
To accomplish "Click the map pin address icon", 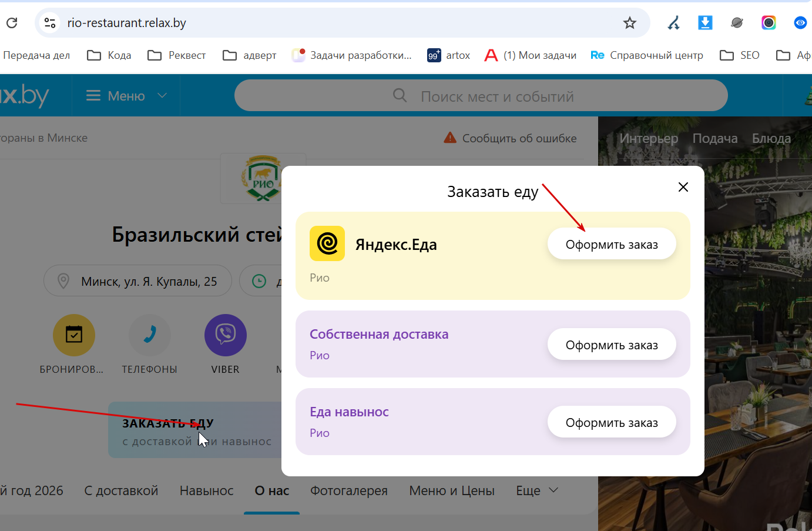I will (x=63, y=281).
